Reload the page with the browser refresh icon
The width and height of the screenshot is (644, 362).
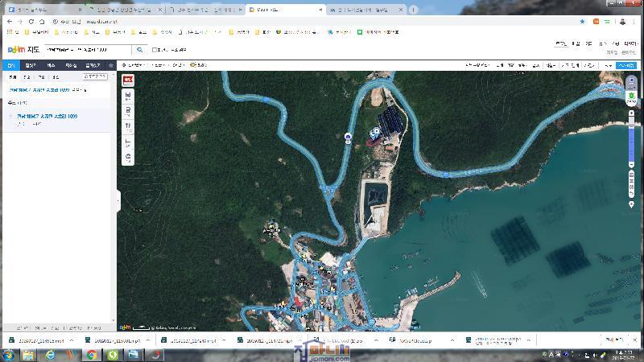(31, 21)
